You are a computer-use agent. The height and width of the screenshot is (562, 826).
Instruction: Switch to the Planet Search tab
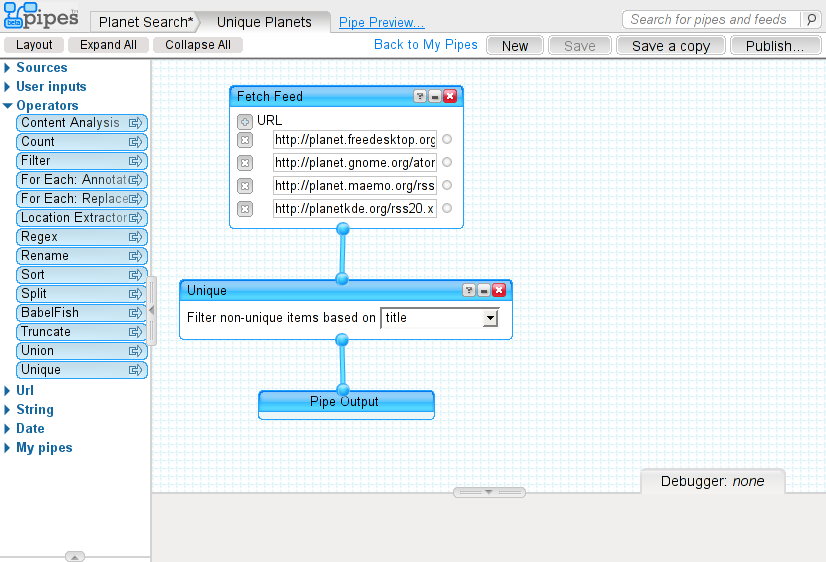tap(146, 22)
